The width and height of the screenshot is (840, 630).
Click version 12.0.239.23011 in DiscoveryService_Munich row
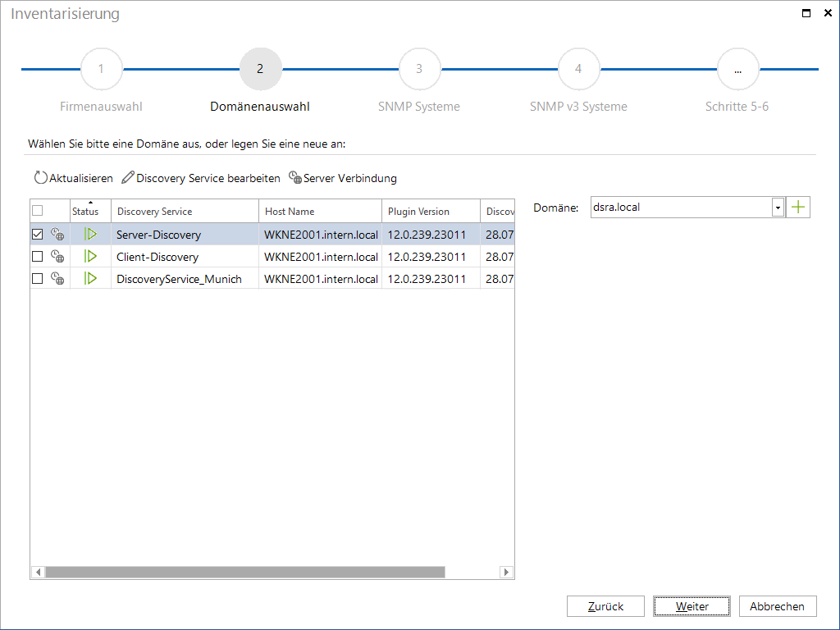tap(427, 279)
